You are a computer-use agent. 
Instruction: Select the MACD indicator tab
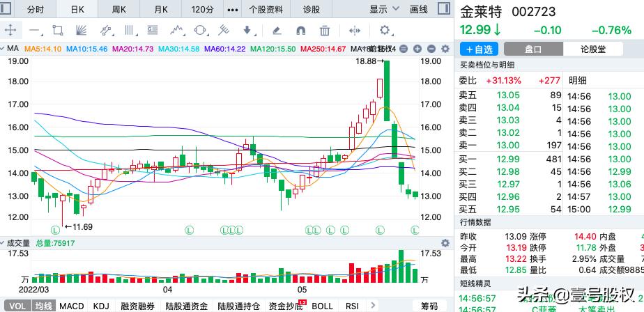point(72,306)
